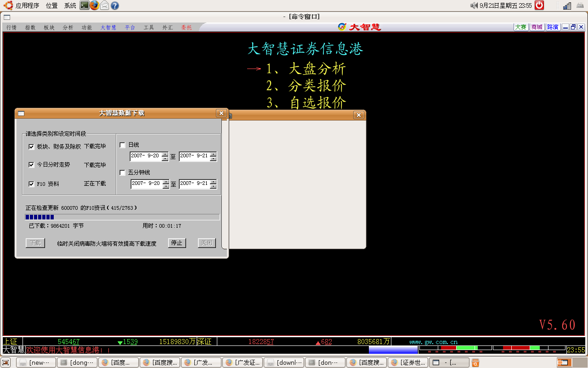This screenshot has width=588, height=368.
Task: Open the 位置 panel menu
Action: point(52,6)
